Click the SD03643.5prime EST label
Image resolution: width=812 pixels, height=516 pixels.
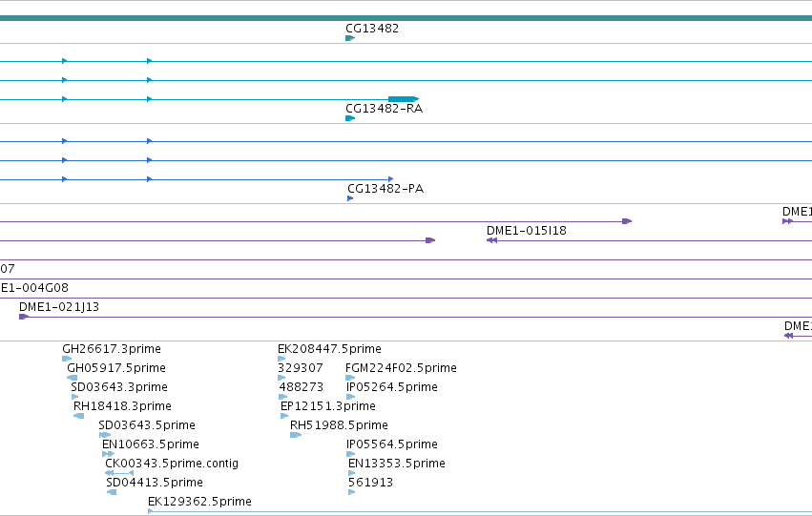[147, 425]
